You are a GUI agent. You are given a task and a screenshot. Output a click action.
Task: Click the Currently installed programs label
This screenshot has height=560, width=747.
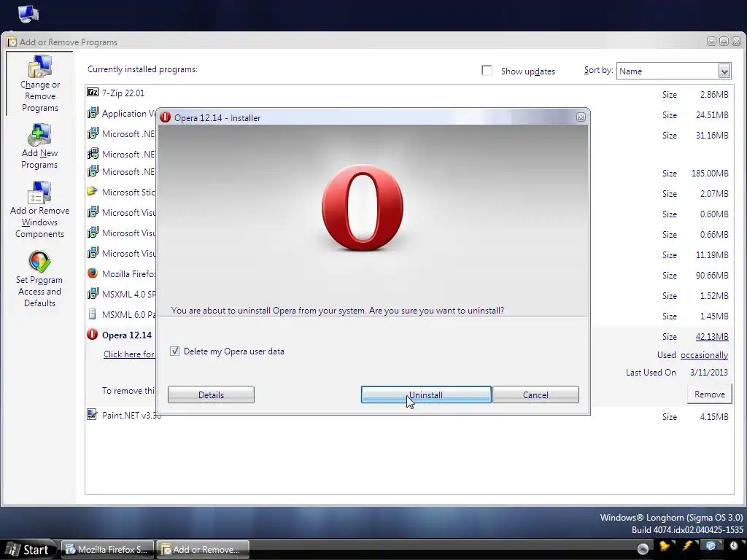click(x=142, y=69)
